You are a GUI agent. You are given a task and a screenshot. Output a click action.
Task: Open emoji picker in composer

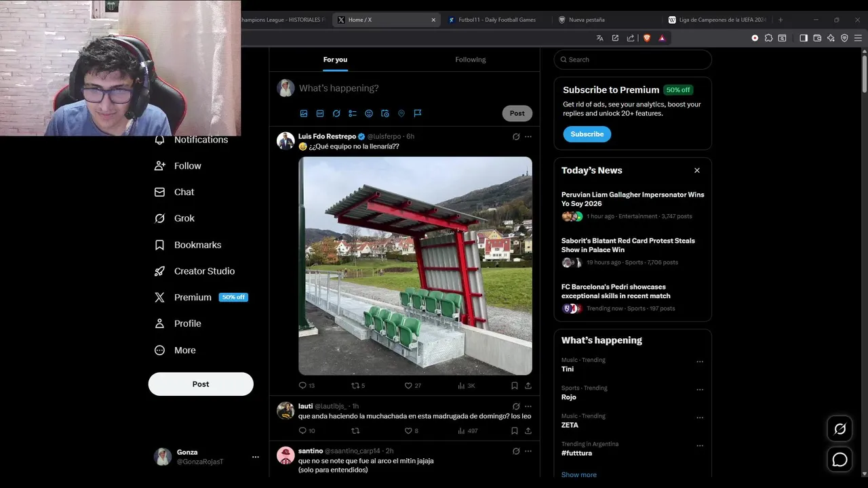click(369, 113)
